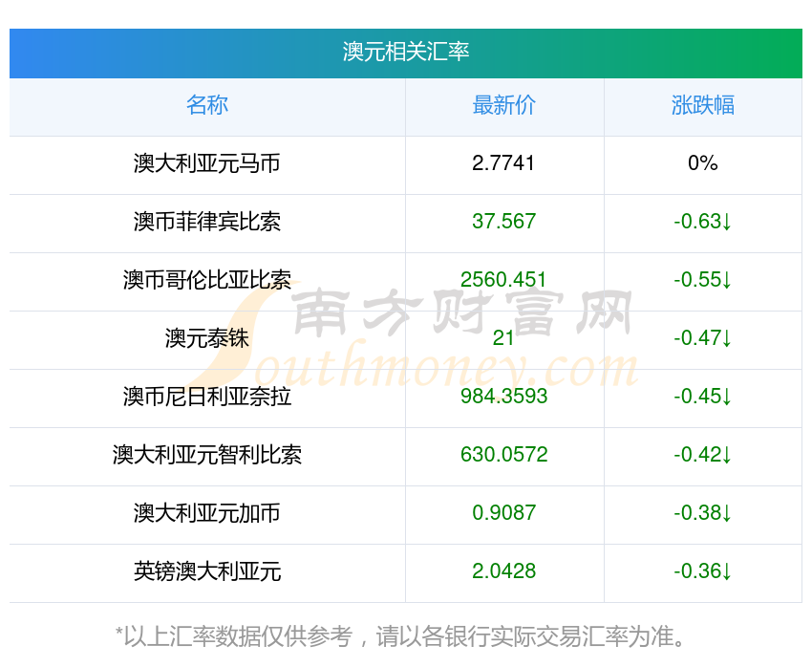Image resolution: width=812 pixels, height=667 pixels.
Task: Select the 英镑澳大利亚元 row name
Action: [207, 571]
